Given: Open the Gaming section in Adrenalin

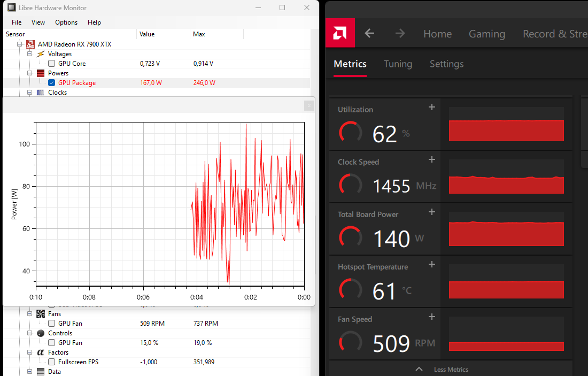Looking at the screenshot, I should (x=486, y=33).
